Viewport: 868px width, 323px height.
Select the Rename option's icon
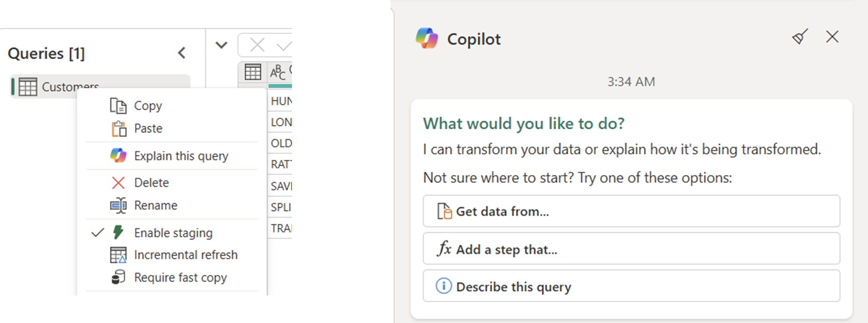tap(119, 205)
